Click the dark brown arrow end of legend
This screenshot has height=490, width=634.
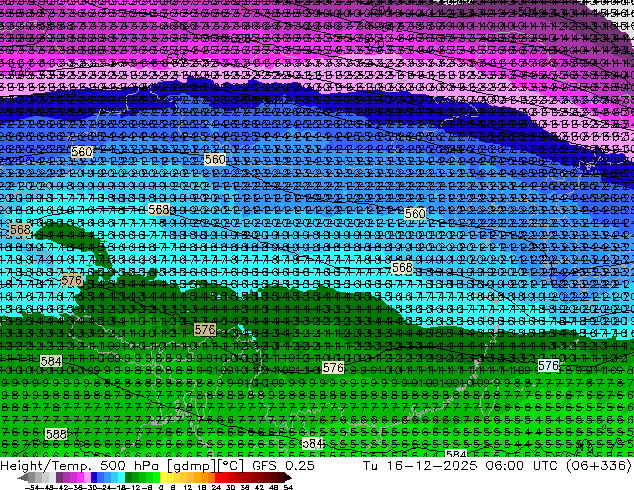click(x=287, y=477)
